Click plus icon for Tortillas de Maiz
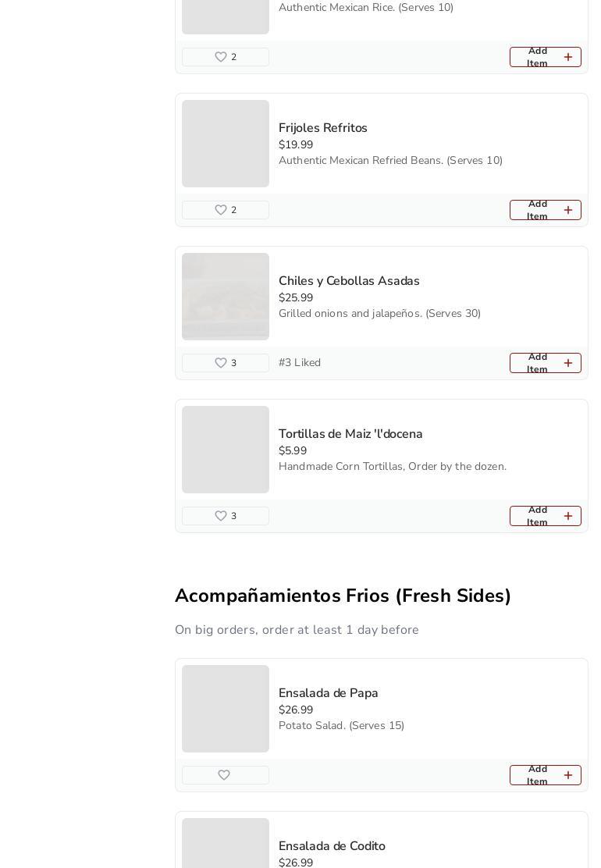 [567, 516]
